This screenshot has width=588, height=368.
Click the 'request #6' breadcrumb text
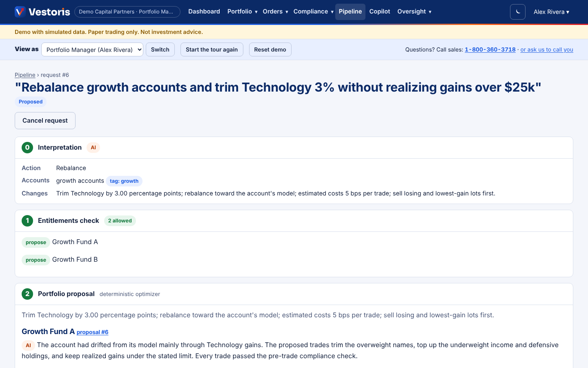tap(55, 75)
